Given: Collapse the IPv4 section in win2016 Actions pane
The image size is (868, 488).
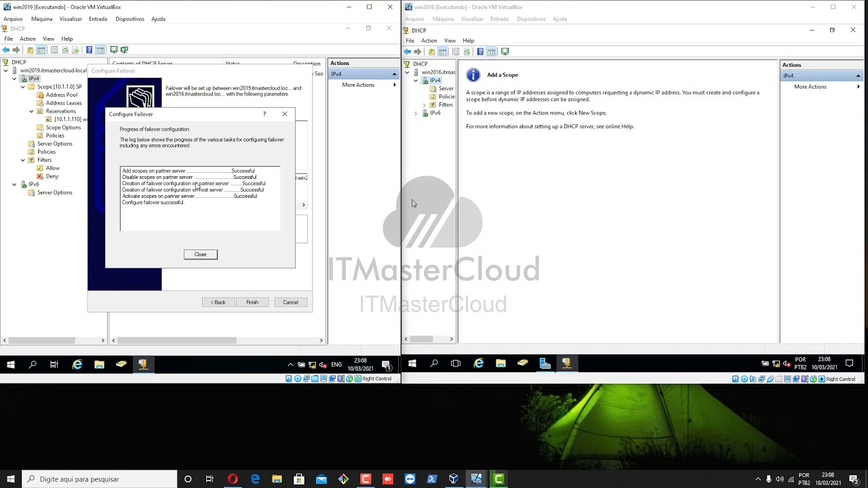Looking at the screenshot, I should click(858, 76).
